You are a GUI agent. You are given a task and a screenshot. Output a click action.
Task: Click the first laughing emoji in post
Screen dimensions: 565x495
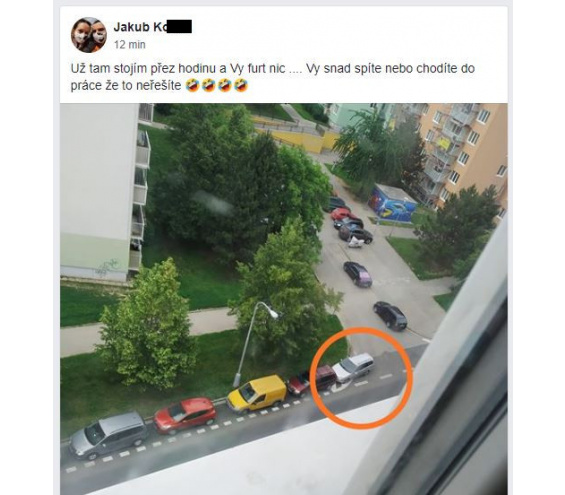(x=192, y=86)
